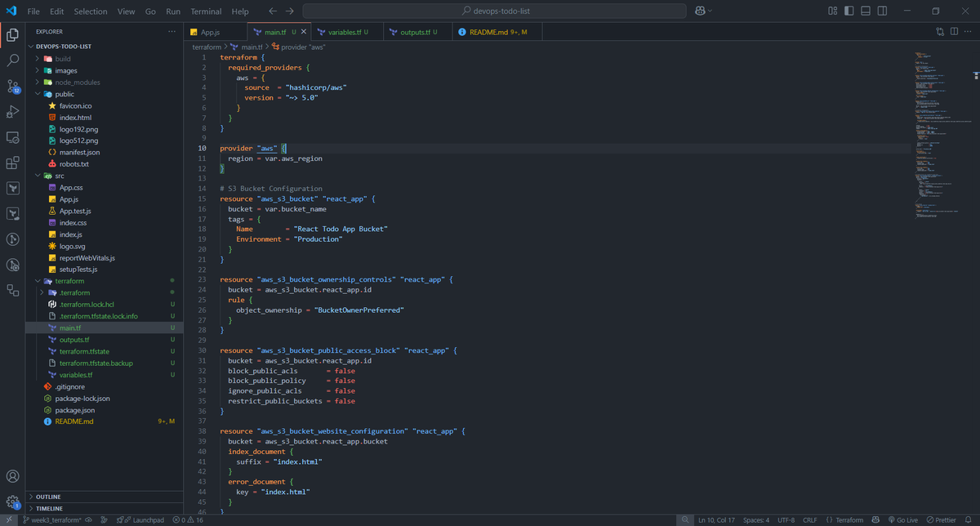Split the editor right
Screen dimensions: 980x526
[954, 32]
